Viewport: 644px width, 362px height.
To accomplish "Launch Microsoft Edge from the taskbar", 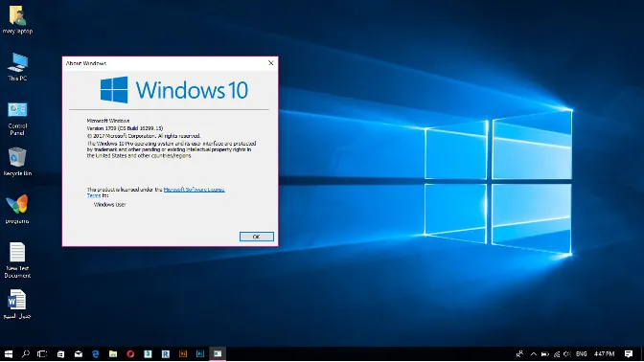I will (x=96, y=353).
